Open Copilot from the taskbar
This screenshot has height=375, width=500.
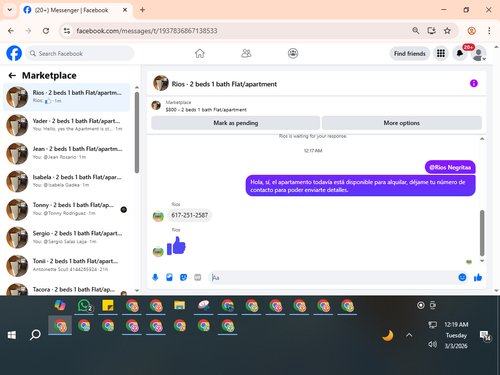(x=60, y=305)
